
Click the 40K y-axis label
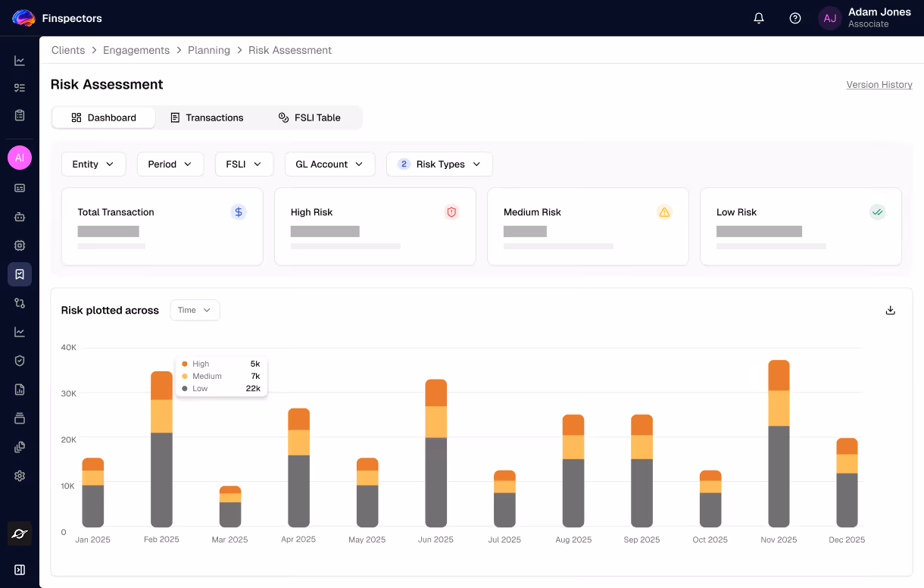click(69, 348)
